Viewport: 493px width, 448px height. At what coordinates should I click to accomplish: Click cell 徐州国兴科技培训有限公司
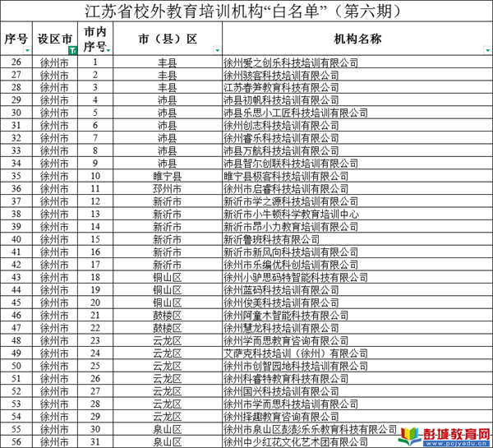click(357, 390)
